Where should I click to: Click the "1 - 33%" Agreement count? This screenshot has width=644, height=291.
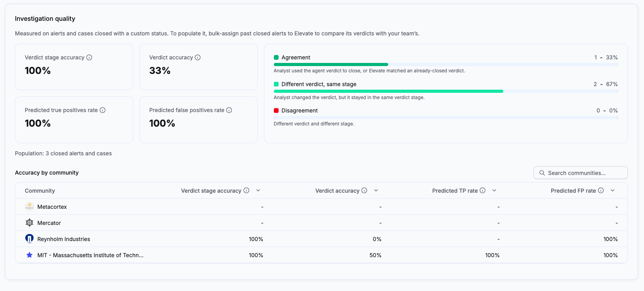click(x=606, y=57)
